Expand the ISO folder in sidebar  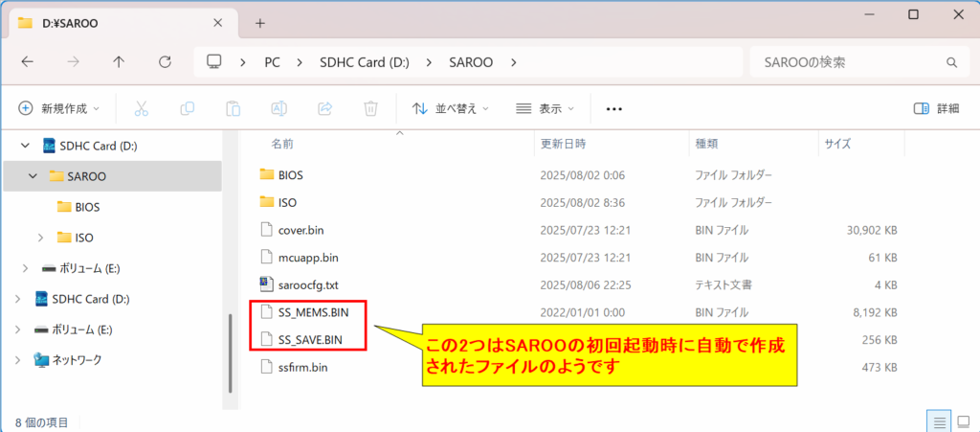(x=39, y=238)
